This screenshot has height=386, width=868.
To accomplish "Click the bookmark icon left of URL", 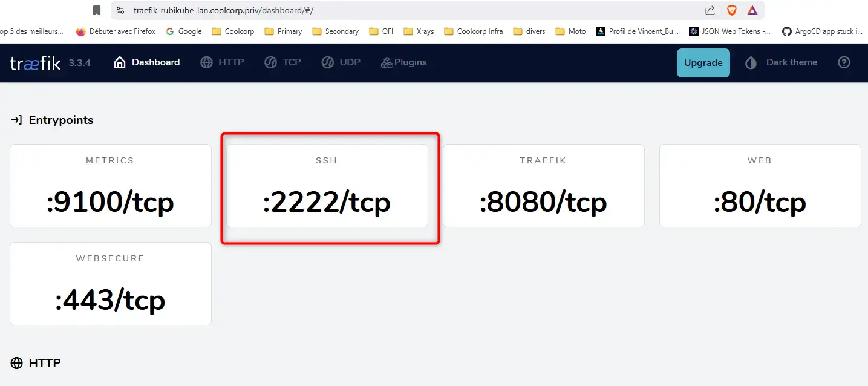I will (x=97, y=10).
